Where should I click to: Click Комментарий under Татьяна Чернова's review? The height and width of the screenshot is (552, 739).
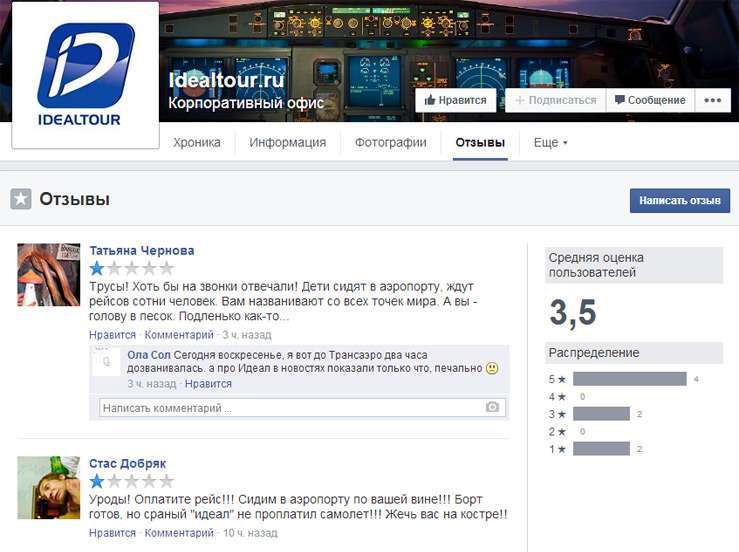[179, 335]
